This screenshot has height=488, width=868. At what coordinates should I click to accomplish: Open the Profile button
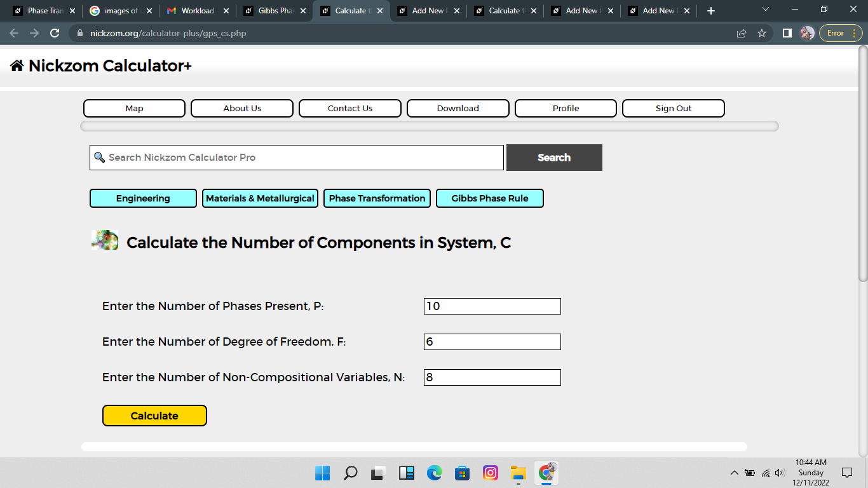[566, 108]
